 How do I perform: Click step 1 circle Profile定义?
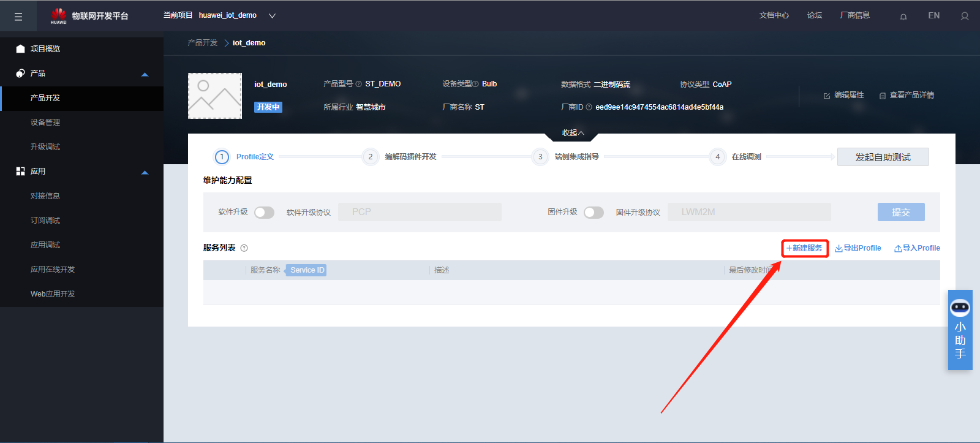[x=222, y=157]
